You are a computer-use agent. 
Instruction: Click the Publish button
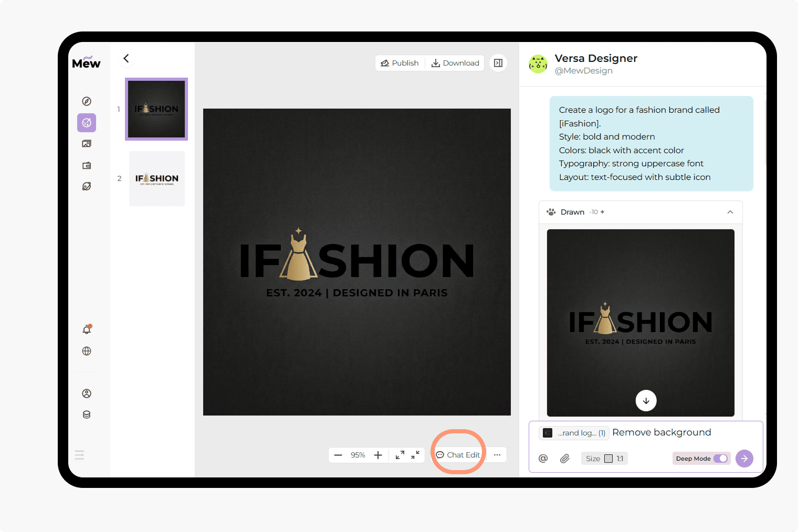point(400,63)
